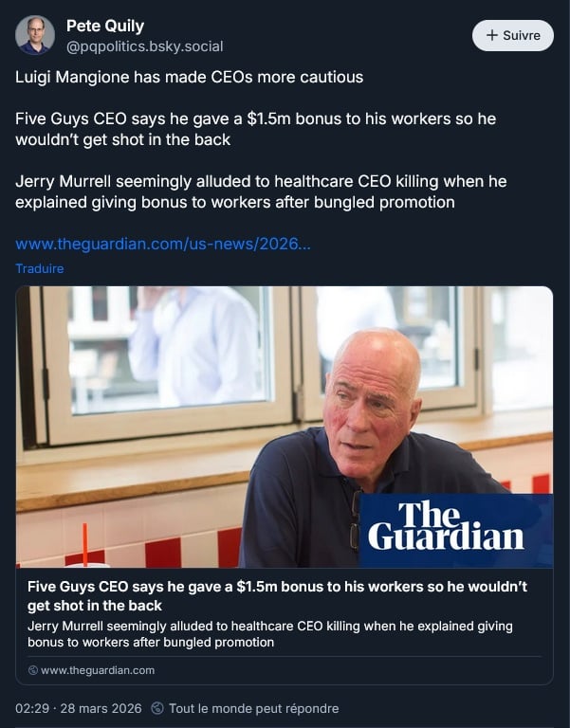Open the article preview photo
Viewport: 570px width, 728px height.
tap(190, 427)
